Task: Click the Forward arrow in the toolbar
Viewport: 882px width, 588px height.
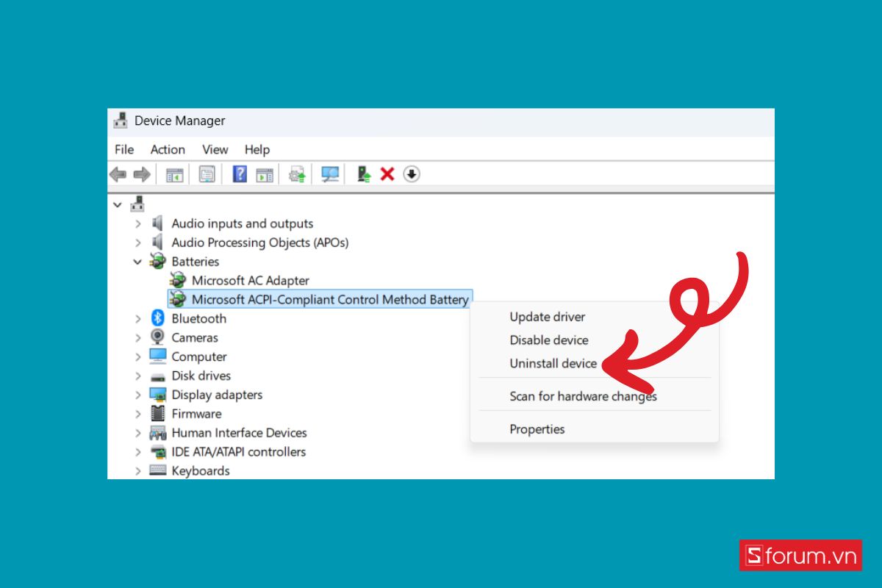Action: (x=142, y=174)
